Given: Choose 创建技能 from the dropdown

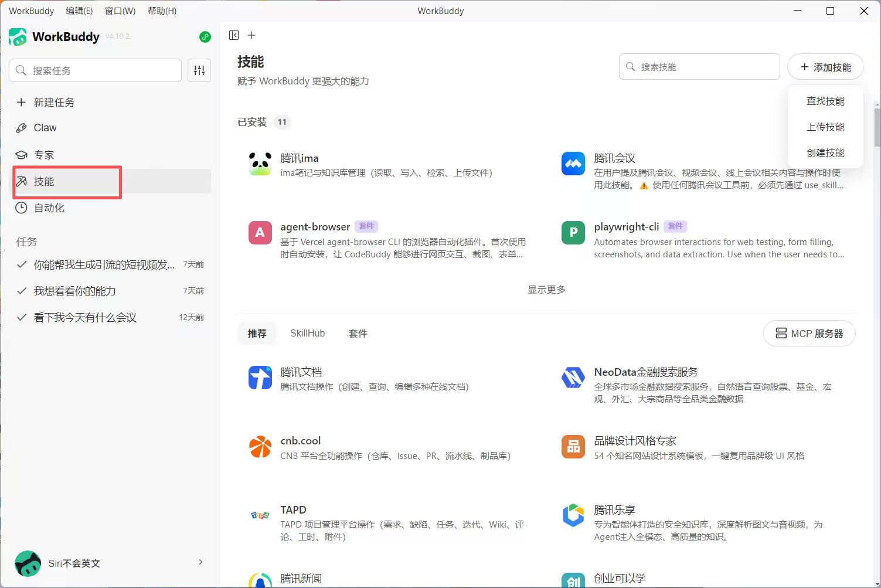Looking at the screenshot, I should [825, 153].
